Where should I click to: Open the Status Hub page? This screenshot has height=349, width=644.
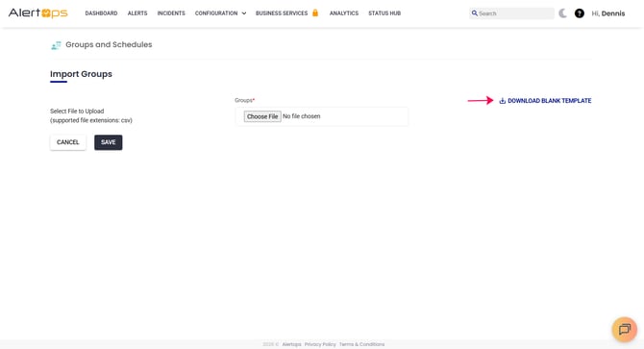point(384,13)
